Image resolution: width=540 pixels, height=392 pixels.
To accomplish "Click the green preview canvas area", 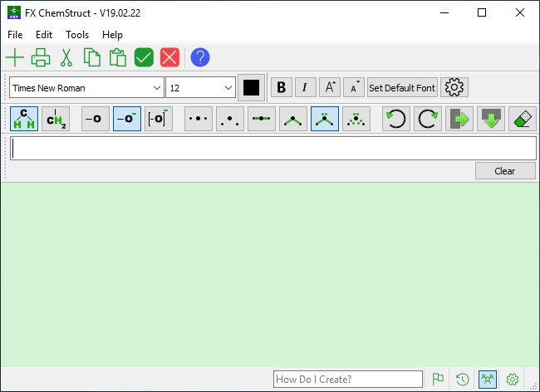I will click(x=270, y=274).
